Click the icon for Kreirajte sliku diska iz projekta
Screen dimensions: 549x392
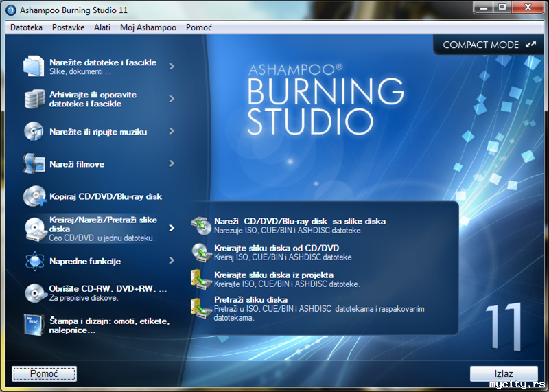coord(201,279)
